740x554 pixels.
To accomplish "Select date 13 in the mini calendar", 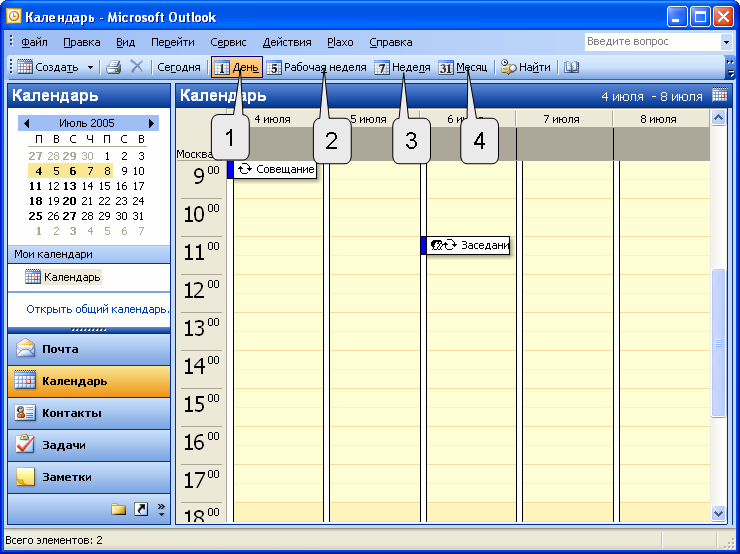I will click(x=70, y=186).
